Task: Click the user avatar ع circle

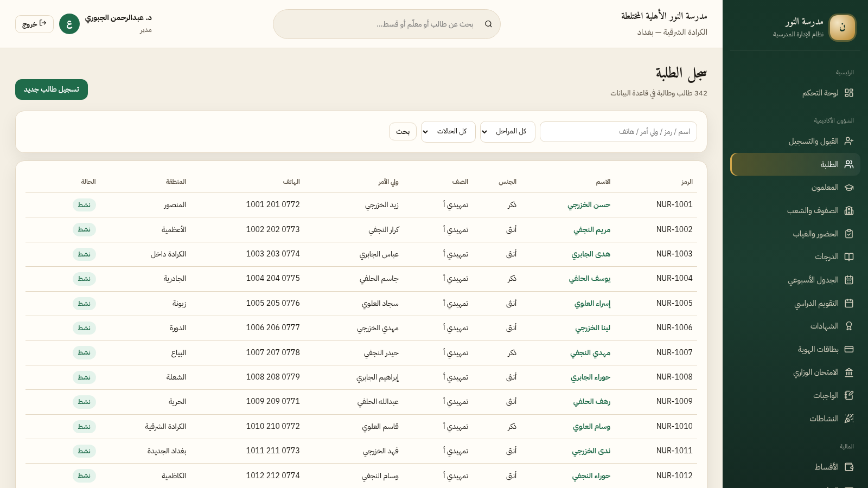Action: pyautogui.click(x=69, y=24)
